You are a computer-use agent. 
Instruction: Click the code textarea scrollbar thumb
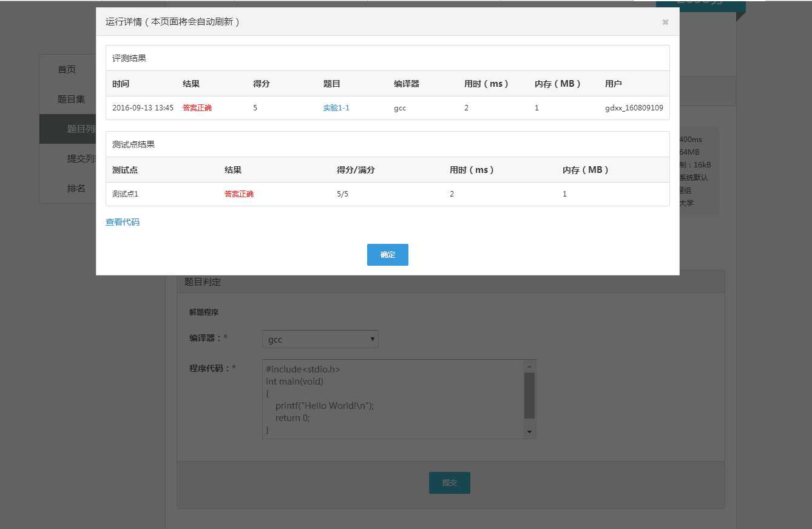pyautogui.click(x=529, y=396)
